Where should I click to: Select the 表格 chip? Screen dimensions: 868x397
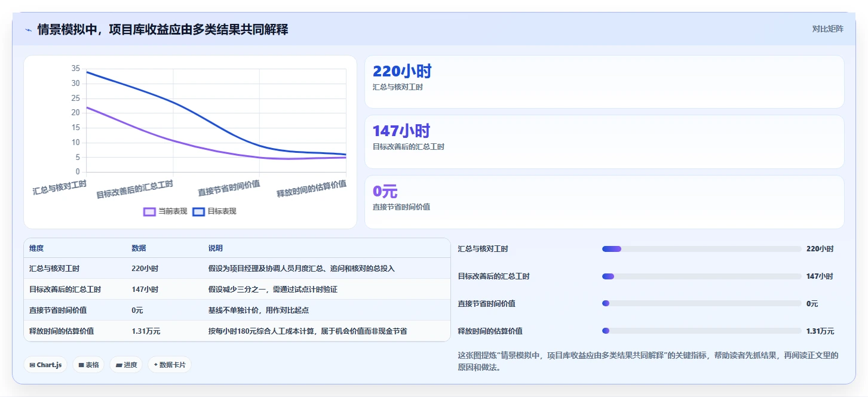click(88, 365)
